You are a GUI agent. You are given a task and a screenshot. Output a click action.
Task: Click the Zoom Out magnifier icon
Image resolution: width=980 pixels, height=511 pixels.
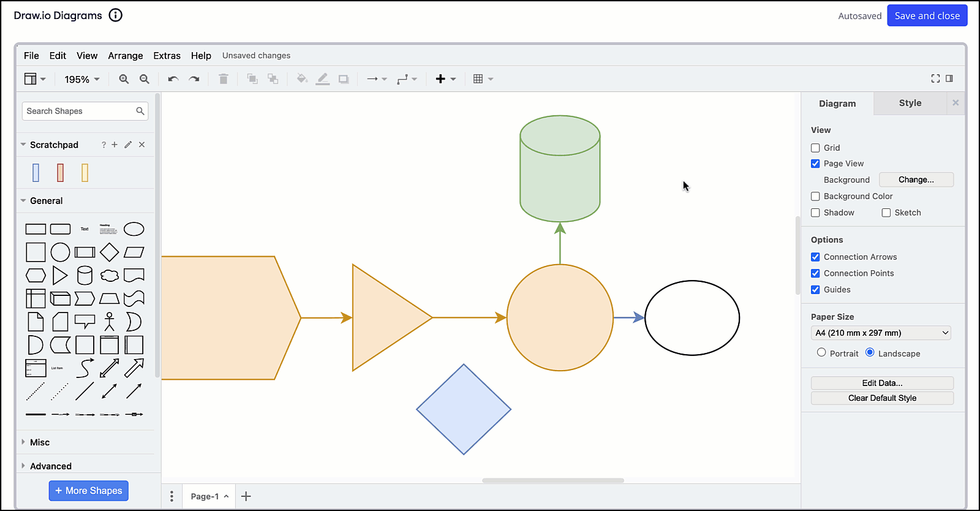[145, 79]
